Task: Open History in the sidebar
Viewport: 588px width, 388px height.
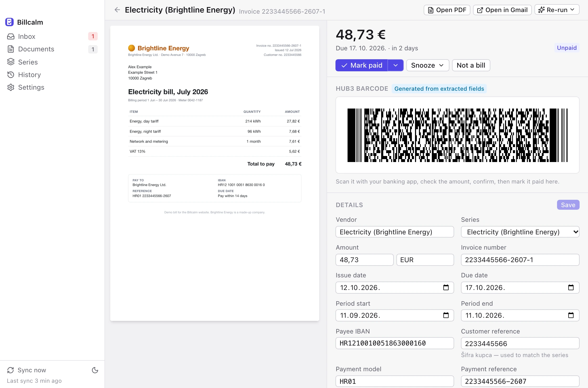Action: tap(52, 75)
